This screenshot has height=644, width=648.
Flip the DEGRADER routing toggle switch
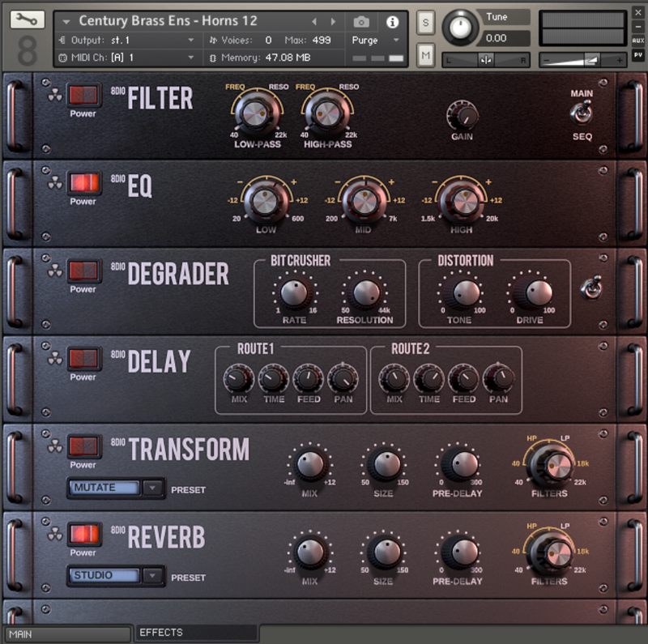(591, 288)
